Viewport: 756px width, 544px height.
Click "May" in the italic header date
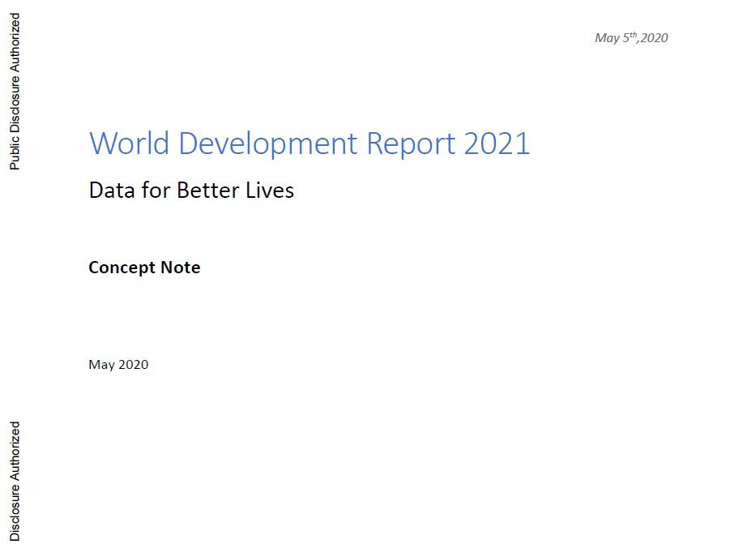tap(607, 38)
